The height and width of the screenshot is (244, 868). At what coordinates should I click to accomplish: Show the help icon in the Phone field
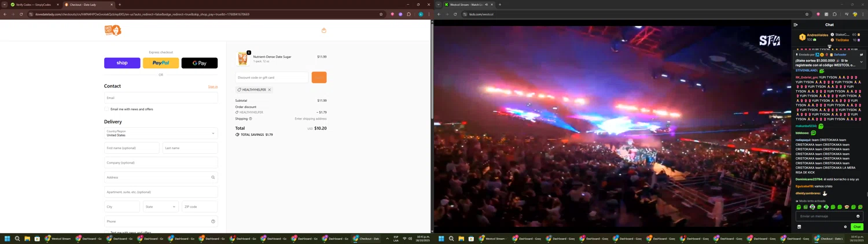coord(213,221)
